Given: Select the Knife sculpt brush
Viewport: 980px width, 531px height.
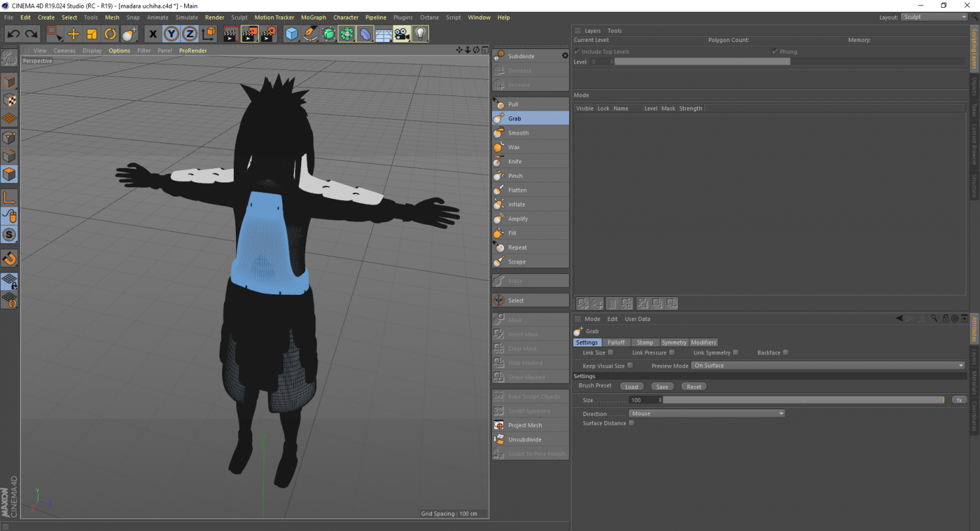Looking at the screenshot, I should point(531,162).
